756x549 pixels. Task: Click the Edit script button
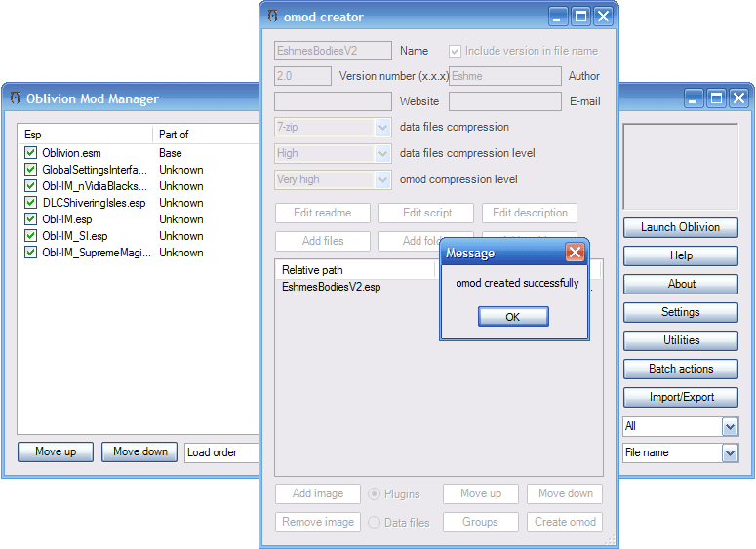[x=426, y=213]
